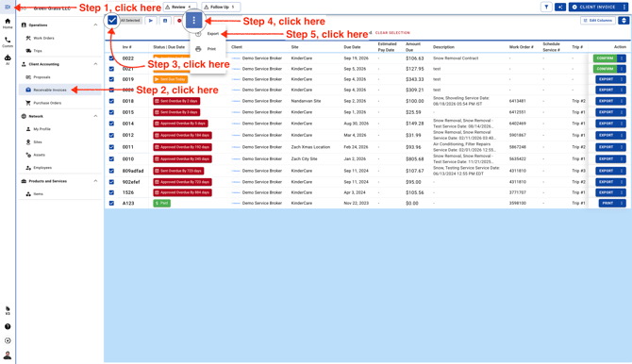632x364 pixels.
Task: Toggle the select-all invoices checkbox
Action: point(112,20)
